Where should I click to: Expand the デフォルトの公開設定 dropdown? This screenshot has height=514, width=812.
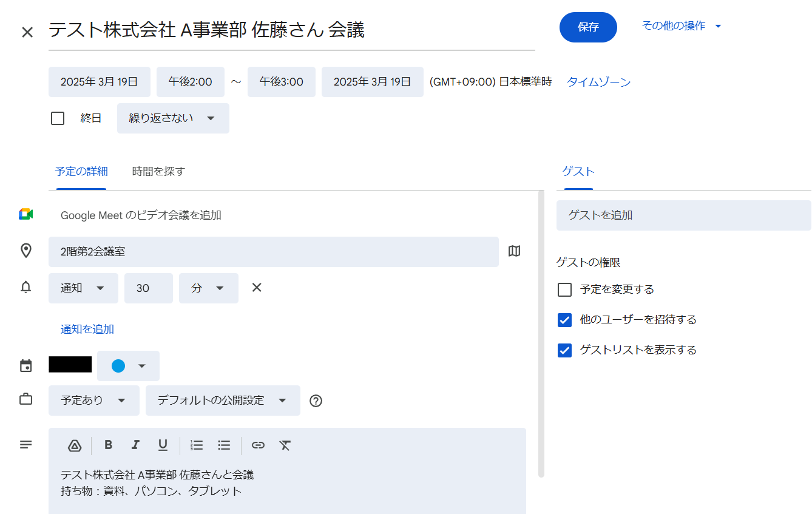pyautogui.click(x=223, y=401)
